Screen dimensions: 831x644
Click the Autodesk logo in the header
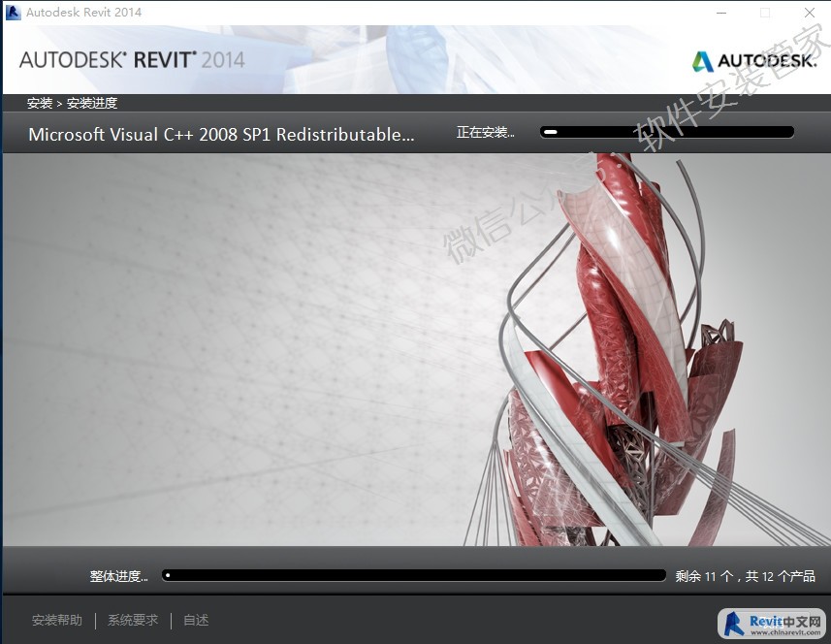coord(754,61)
